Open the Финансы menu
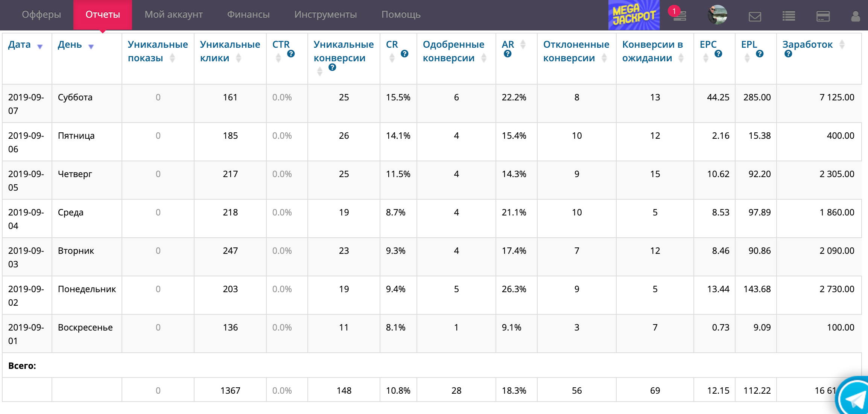This screenshot has height=414, width=868. coord(248,14)
